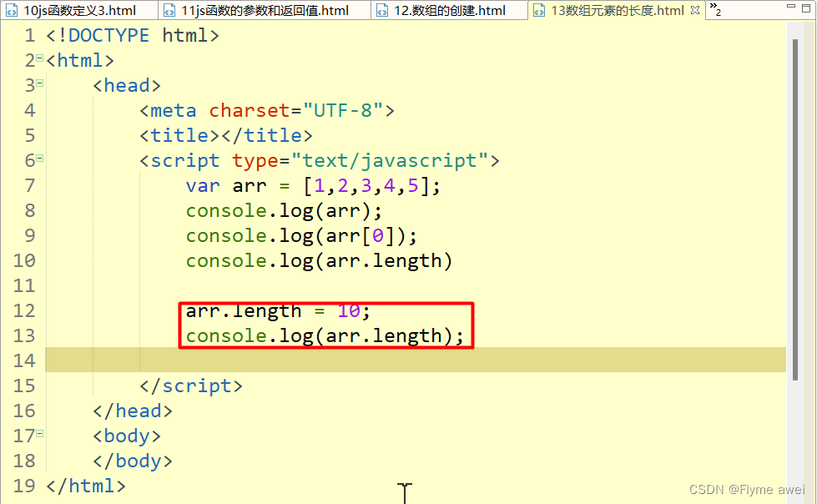
Task: Minimize the editor pane
Action: (791, 6)
